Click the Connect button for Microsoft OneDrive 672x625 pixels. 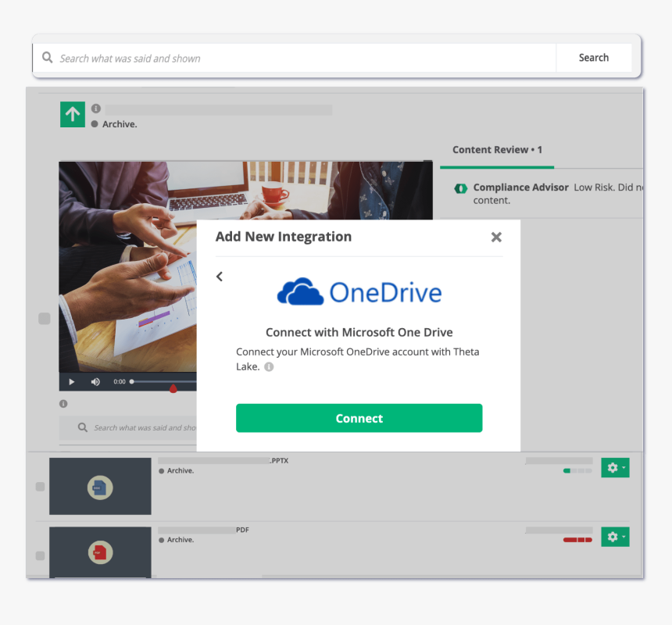(x=359, y=418)
